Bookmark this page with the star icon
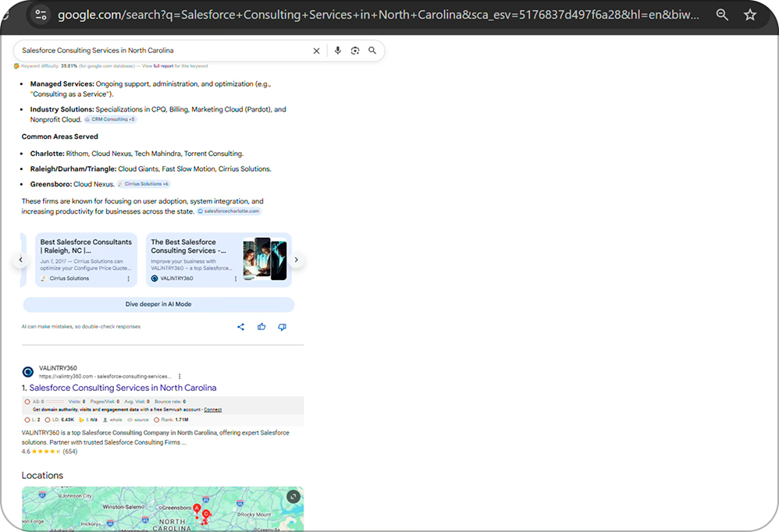779x532 pixels. 750,15
